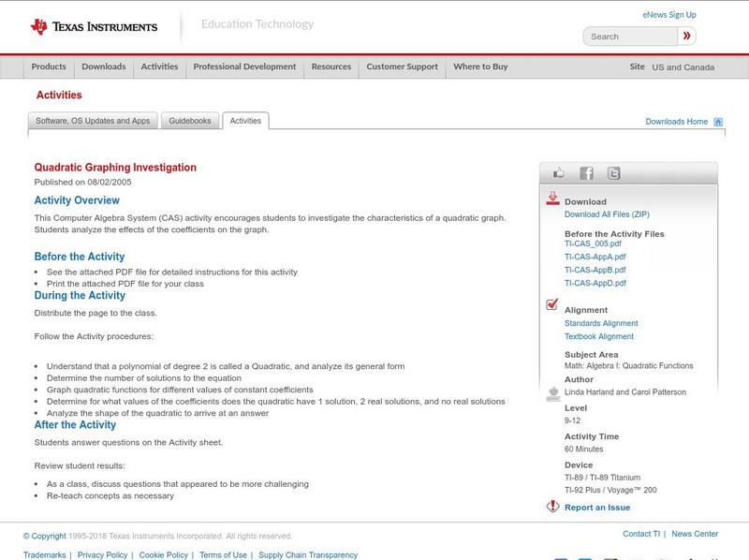
Task: Click the Math: Algebra I: Quadratic Functions text
Action: [628, 366]
